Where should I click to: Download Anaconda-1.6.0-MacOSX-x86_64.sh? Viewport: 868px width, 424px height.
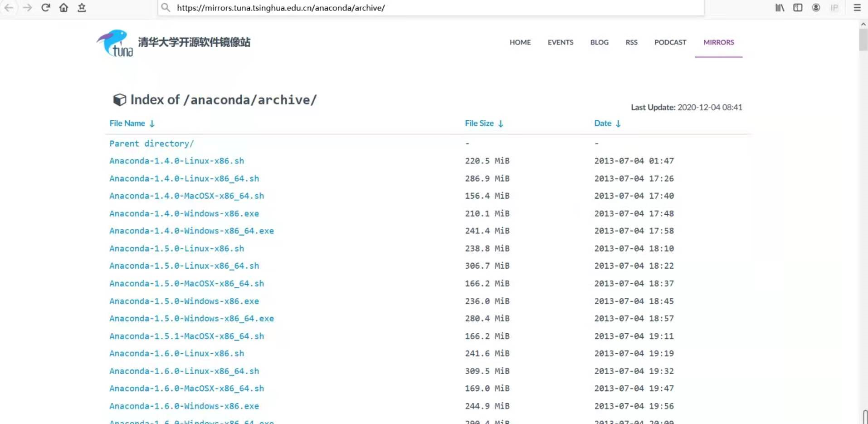click(187, 388)
